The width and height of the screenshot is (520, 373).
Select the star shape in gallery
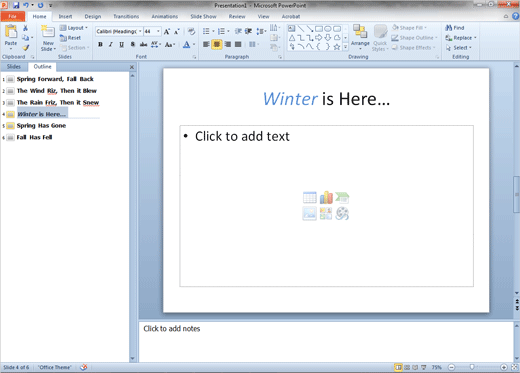pyautogui.click(x=337, y=47)
